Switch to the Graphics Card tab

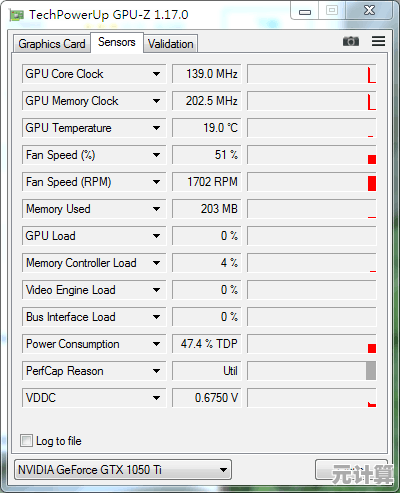point(52,44)
